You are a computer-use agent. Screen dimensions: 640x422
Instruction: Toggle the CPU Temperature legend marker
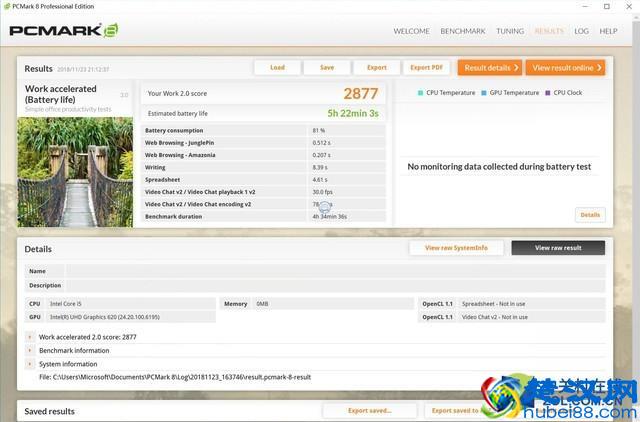coord(421,92)
